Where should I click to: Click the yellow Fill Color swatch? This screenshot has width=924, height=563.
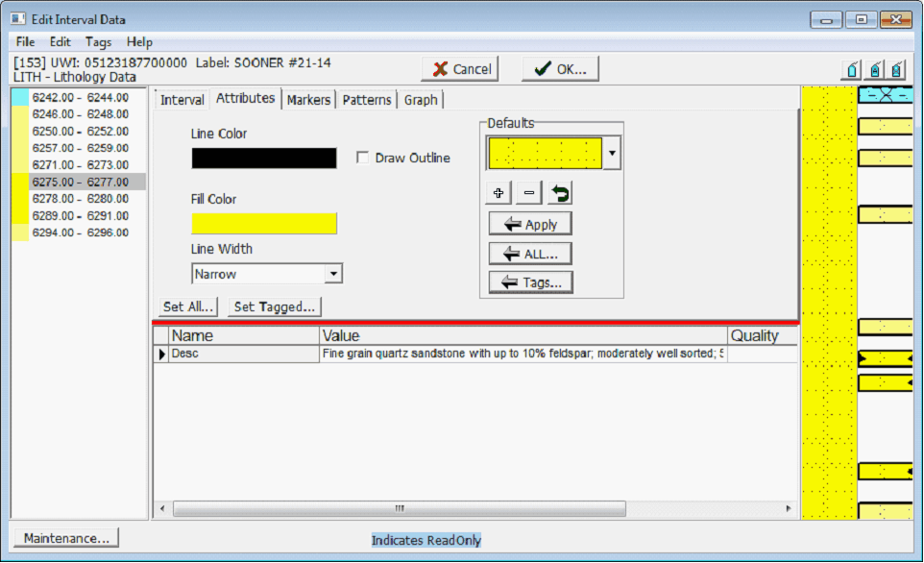pos(264,224)
